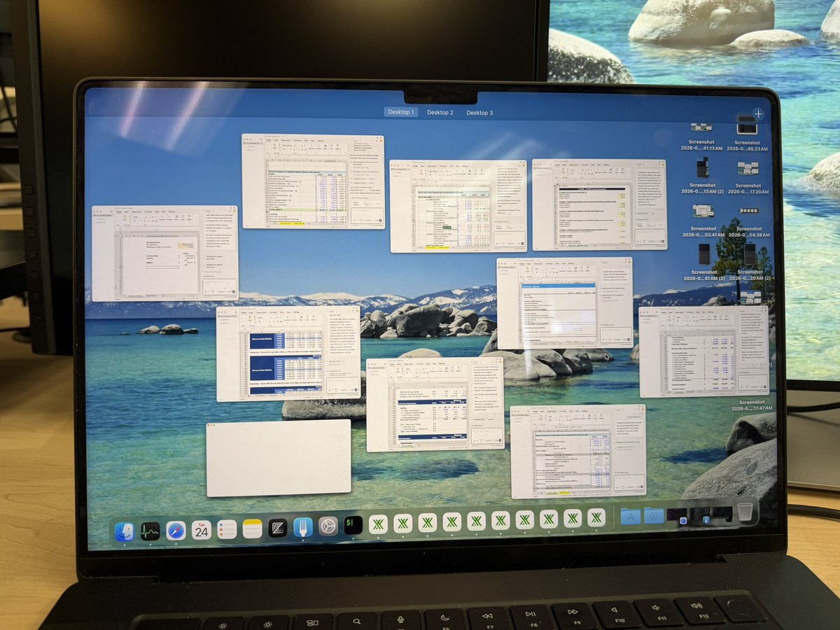Open the black Z app icon in Dock
This screenshot has width=840, height=630.
[x=278, y=528]
